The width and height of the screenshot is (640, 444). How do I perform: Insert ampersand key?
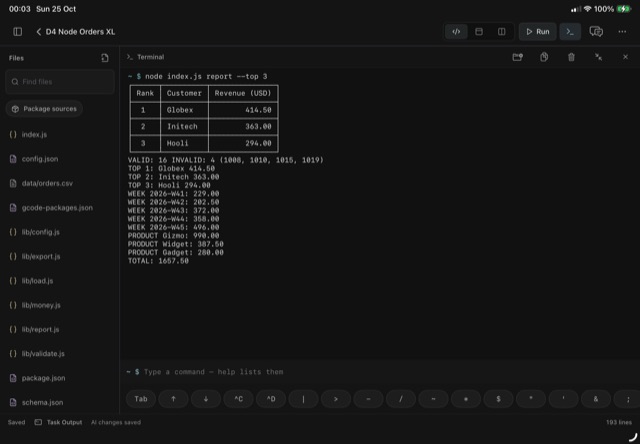click(596, 399)
